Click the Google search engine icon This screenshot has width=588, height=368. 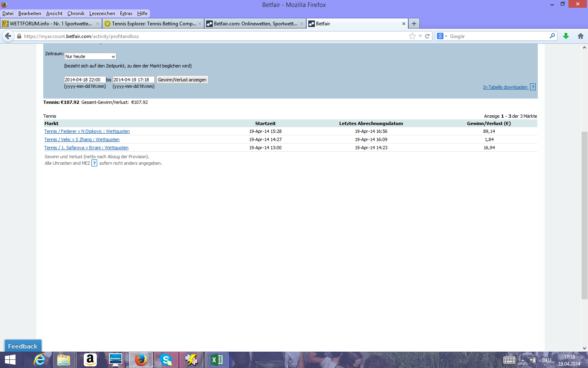(x=440, y=36)
